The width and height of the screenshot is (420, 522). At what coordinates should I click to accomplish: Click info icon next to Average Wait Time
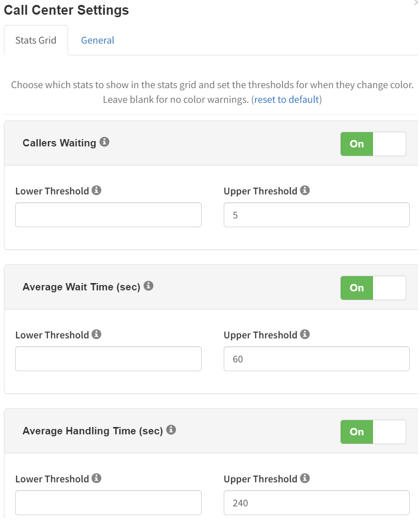148,285
